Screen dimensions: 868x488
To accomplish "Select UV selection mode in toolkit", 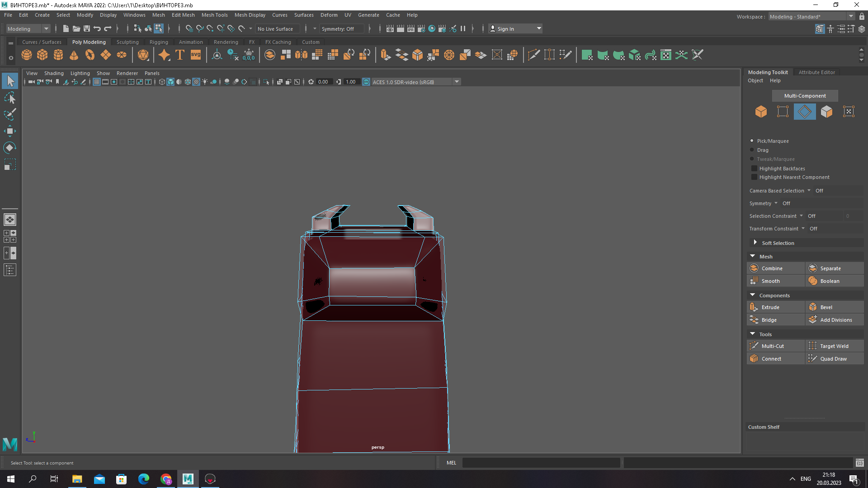I will (x=849, y=112).
